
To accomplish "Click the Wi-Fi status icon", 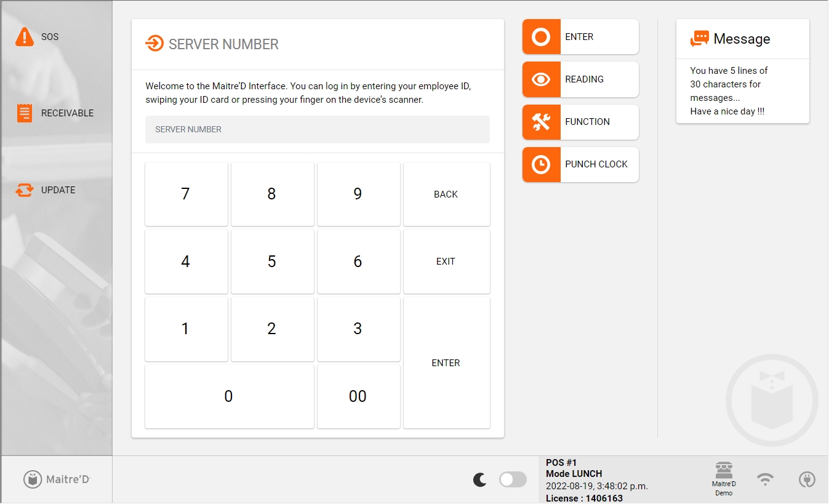I will tap(765, 479).
